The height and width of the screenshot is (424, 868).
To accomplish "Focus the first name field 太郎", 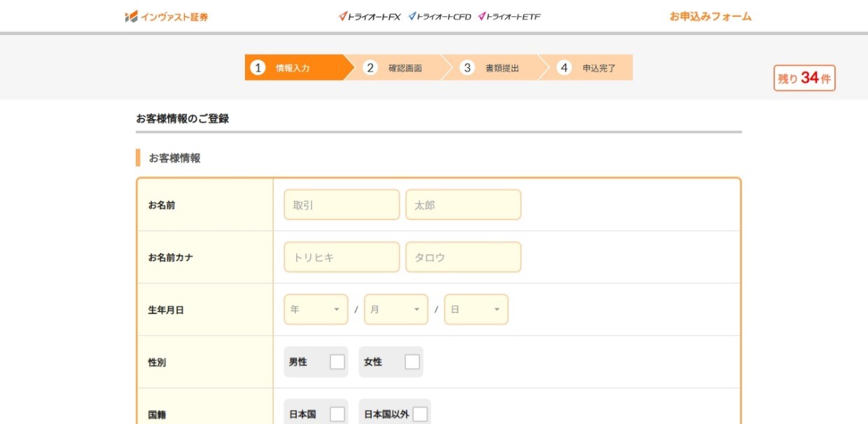I will [463, 205].
